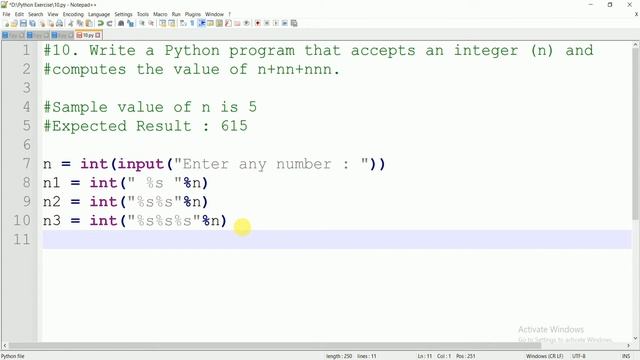
Task: Click the Copy toolbar icon
Action: [x=80, y=23]
